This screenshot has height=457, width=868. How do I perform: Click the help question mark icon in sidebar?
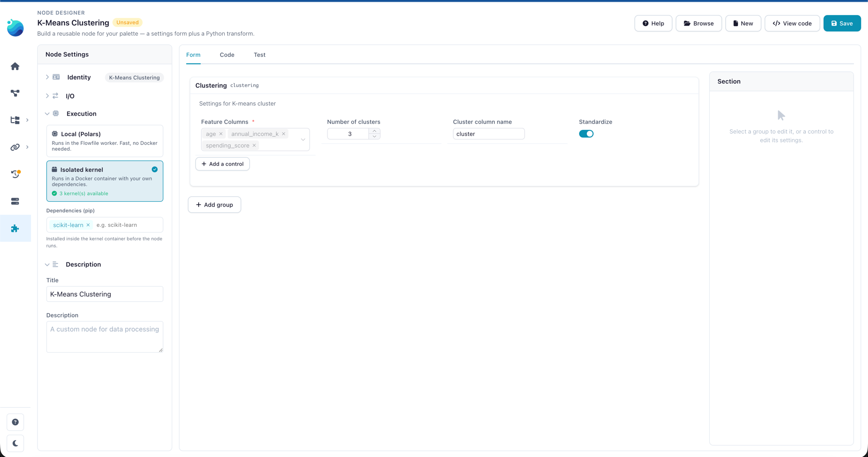pos(15,422)
